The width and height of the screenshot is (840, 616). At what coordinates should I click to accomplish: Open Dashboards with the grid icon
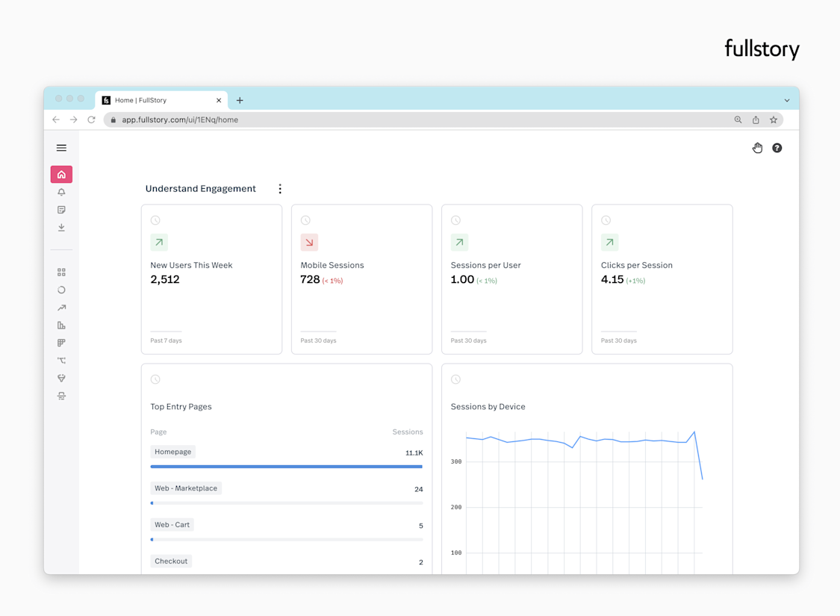pyautogui.click(x=61, y=272)
